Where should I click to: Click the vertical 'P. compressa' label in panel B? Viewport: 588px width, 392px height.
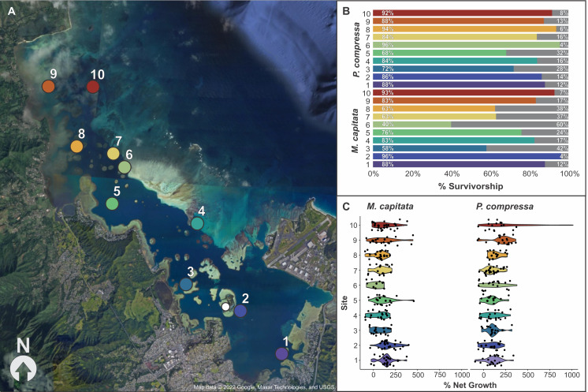pyautogui.click(x=356, y=50)
